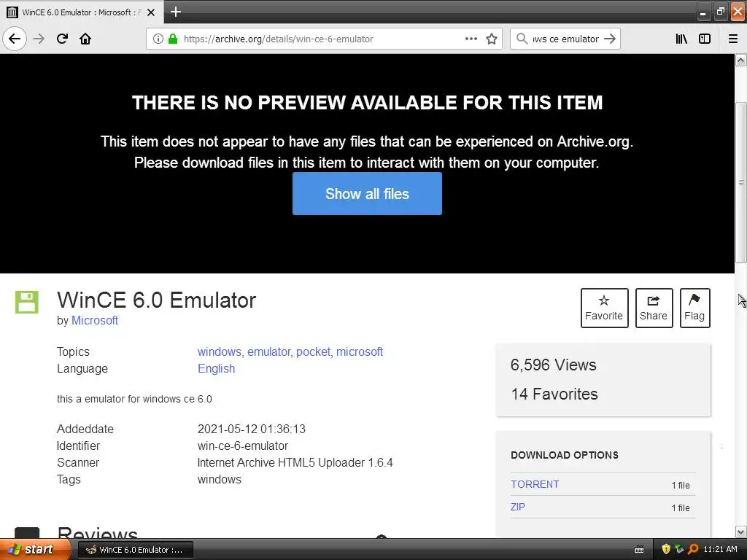Follow the 'microsoft' topic link
Screen dimensions: 747x560
pyautogui.click(x=360, y=352)
